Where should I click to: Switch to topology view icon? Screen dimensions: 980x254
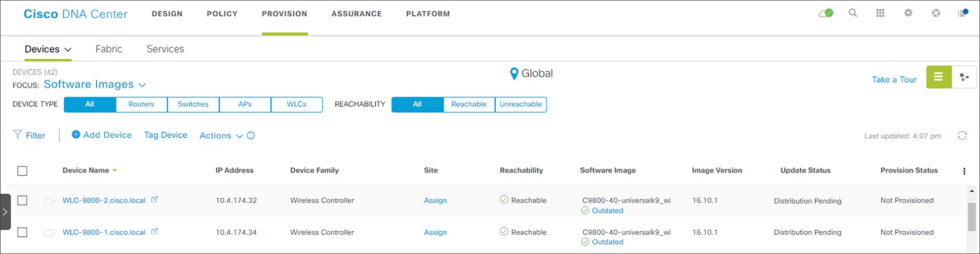(964, 77)
